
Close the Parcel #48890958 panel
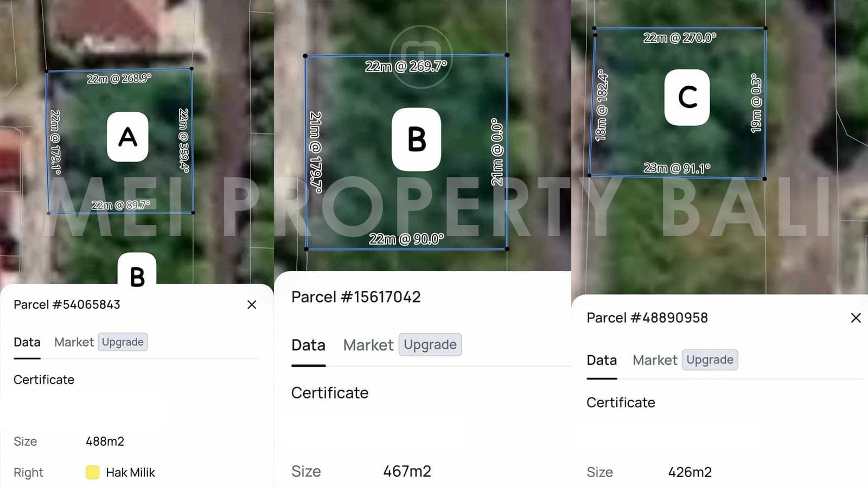[x=856, y=318]
